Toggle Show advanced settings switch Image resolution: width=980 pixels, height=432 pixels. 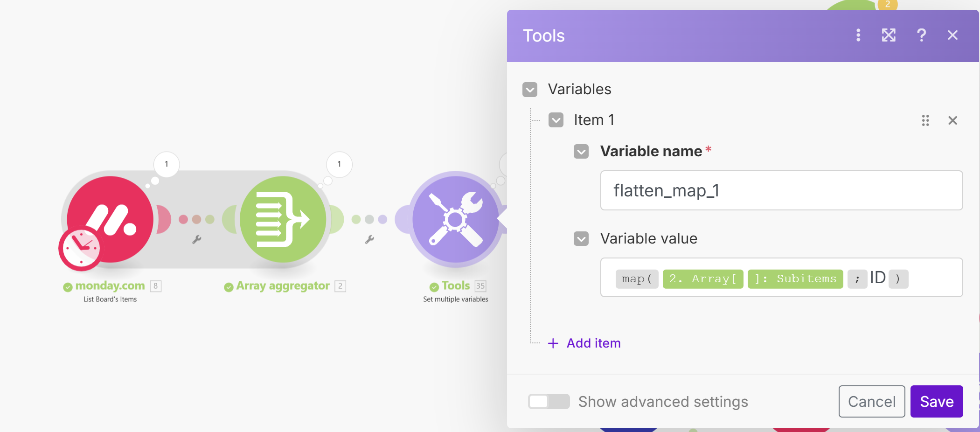(x=549, y=402)
